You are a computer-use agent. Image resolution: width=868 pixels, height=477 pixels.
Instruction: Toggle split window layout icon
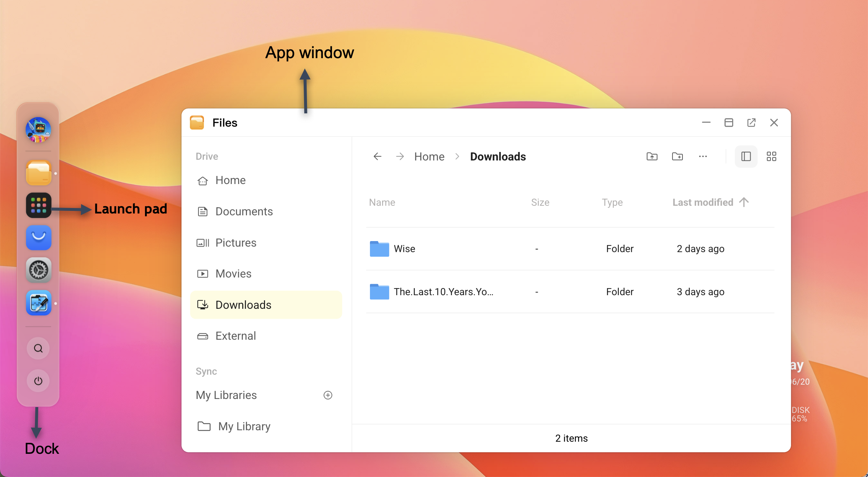tap(729, 123)
